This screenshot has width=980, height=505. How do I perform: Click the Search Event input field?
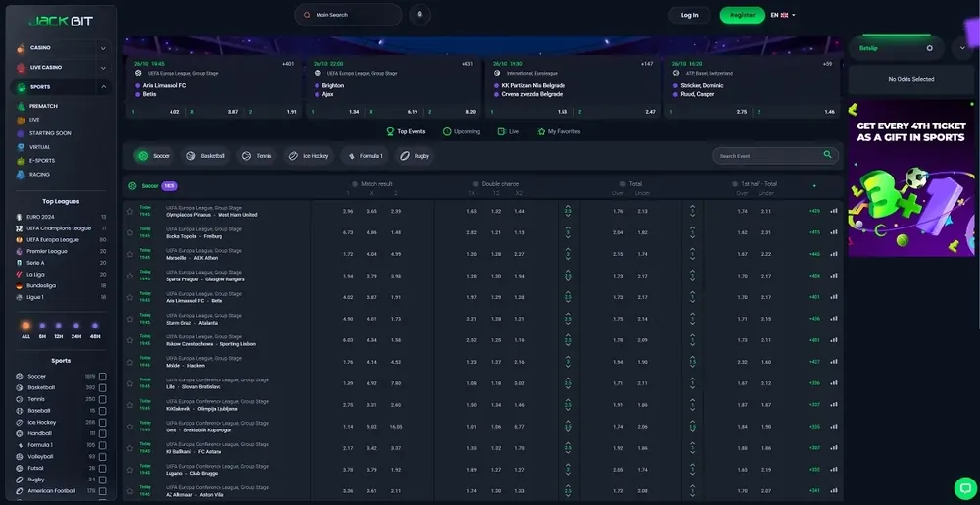(x=775, y=156)
